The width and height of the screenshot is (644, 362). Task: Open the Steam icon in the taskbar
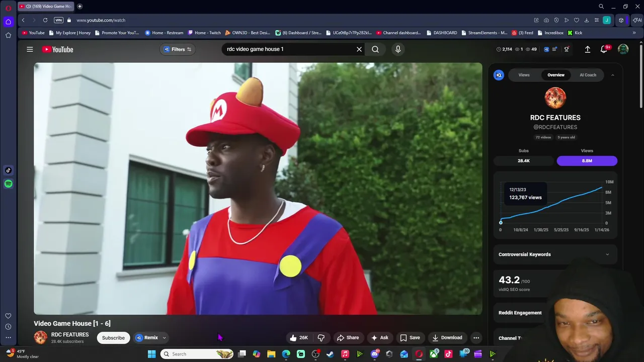click(330, 354)
